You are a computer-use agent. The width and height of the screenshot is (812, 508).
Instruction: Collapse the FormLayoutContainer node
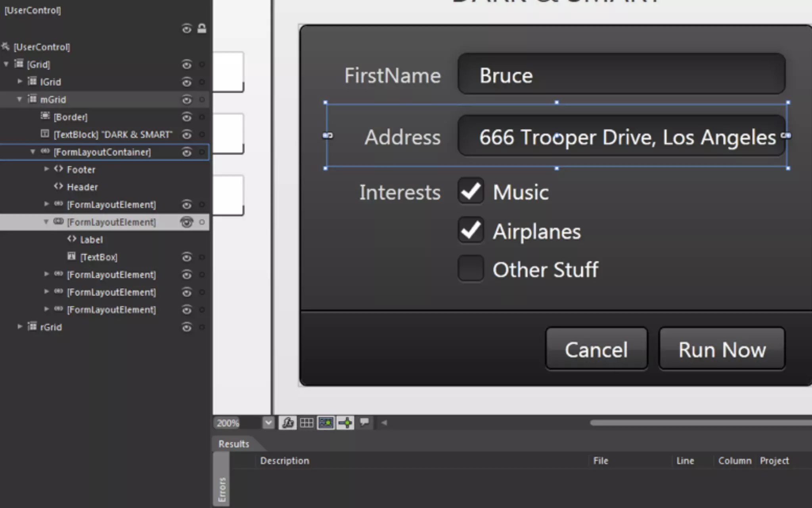point(33,152)
